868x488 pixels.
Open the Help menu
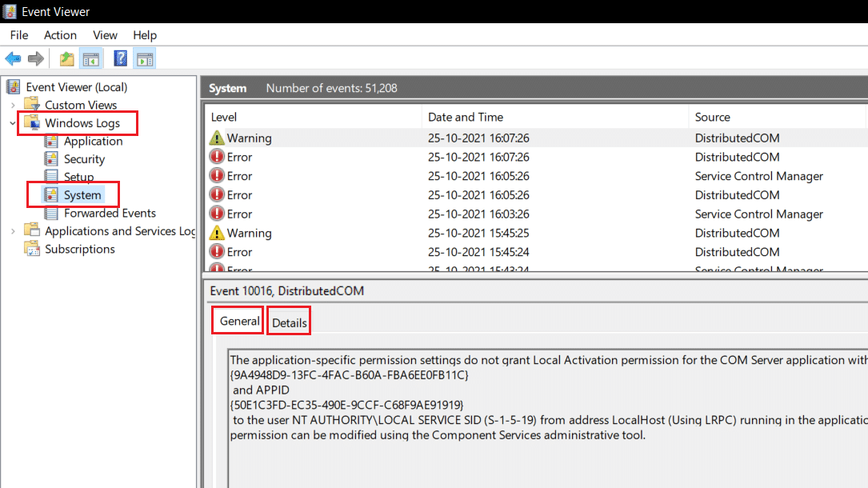click(145, 35)
